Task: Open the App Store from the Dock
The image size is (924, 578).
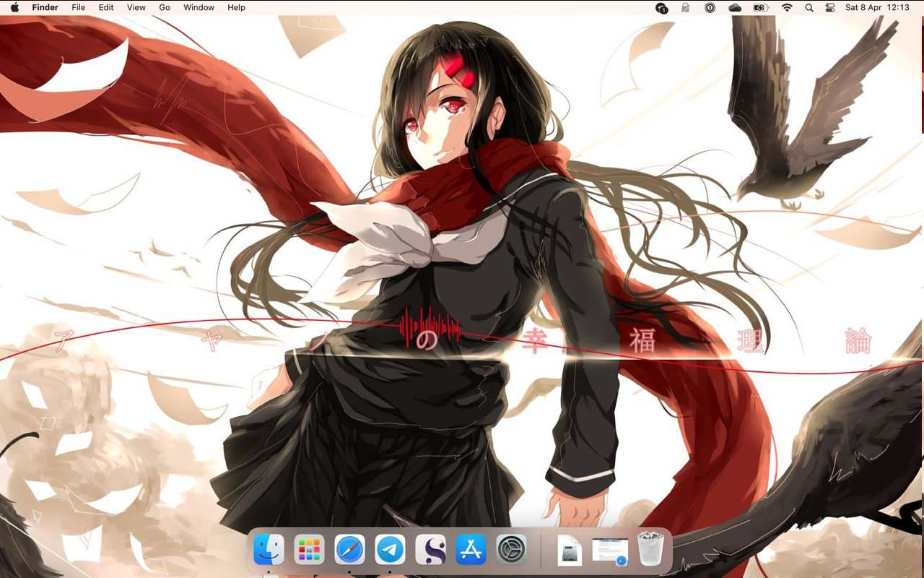Action: tap(471, 550)
